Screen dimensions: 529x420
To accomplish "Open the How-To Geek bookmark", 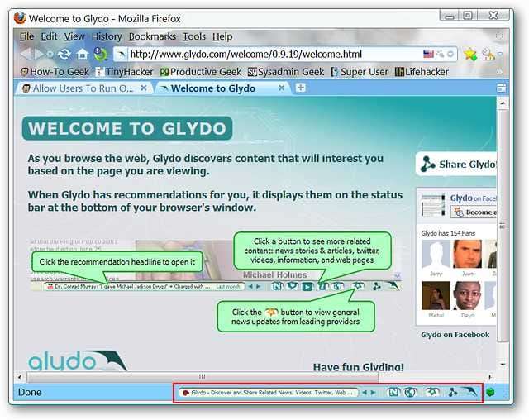I will point(55,72).
